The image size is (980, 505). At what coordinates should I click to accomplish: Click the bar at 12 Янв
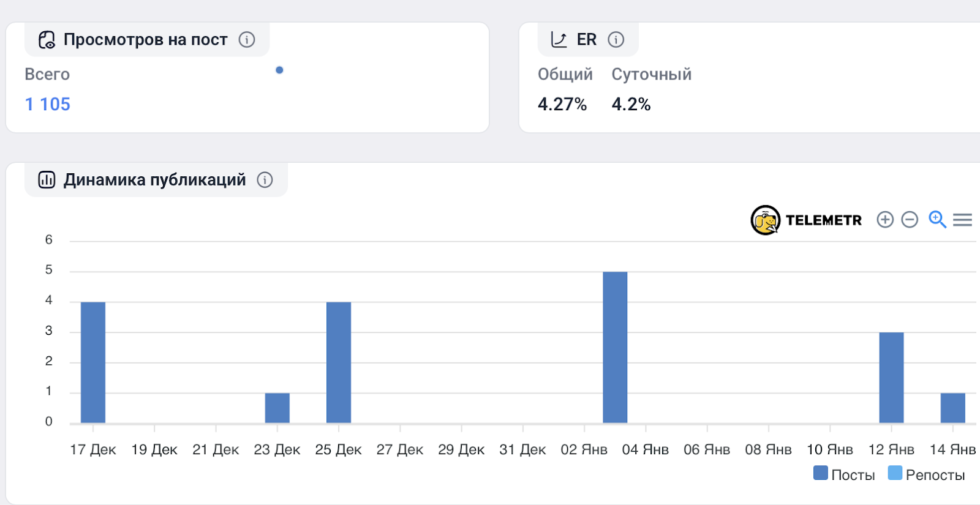tap(891, 378)
